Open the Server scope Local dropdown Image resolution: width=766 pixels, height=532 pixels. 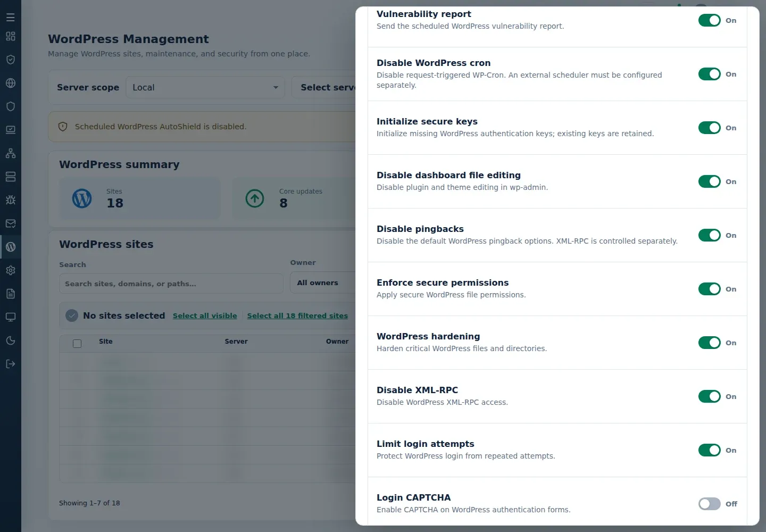pos(205,87)
